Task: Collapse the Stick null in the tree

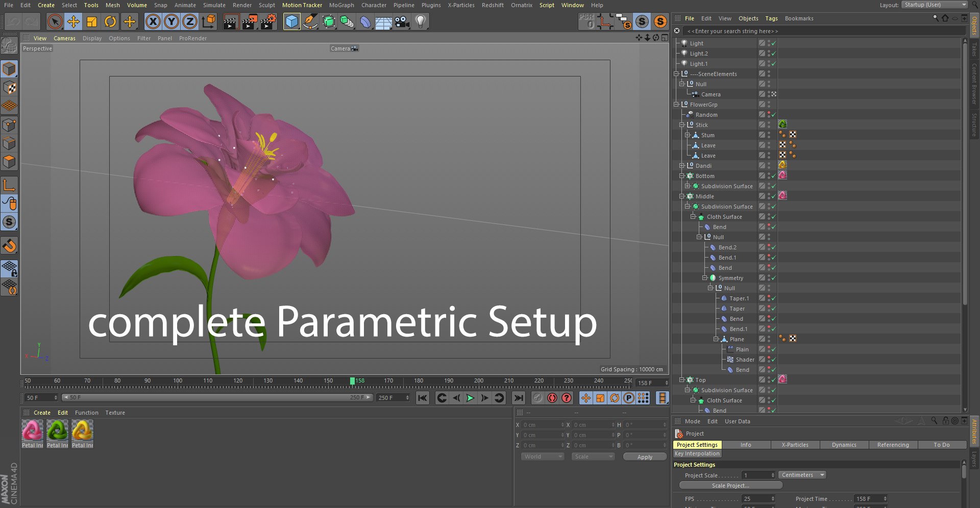Action: [x=682, y=125]
